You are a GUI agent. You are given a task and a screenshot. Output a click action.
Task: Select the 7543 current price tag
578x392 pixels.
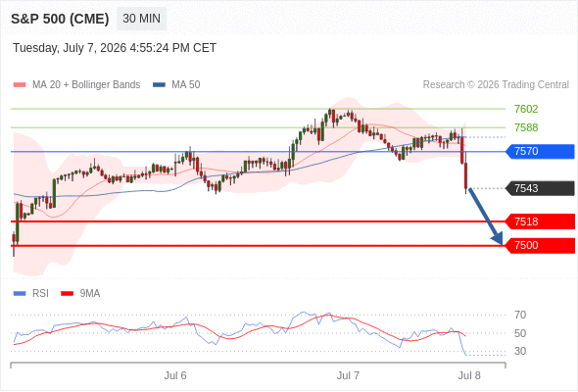pos(540,188)
